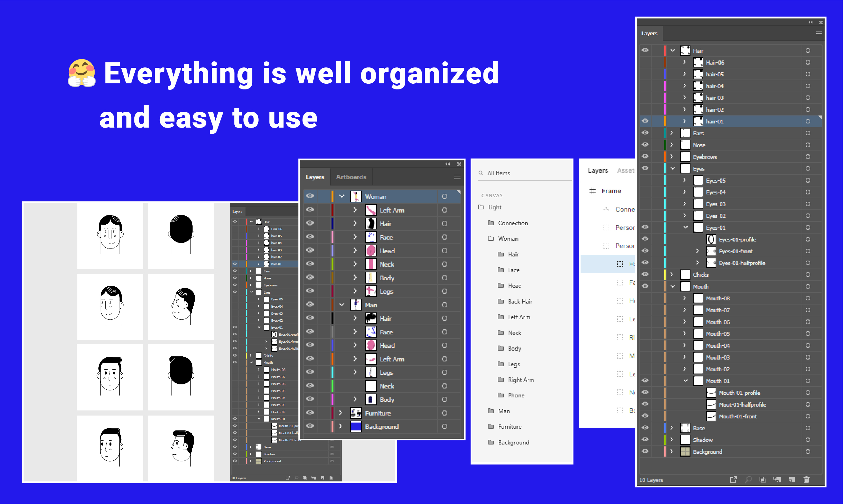Select Frame row in Layers/Assets panel
The height and width of the screenshot is (504, 843).
[608, 191]
